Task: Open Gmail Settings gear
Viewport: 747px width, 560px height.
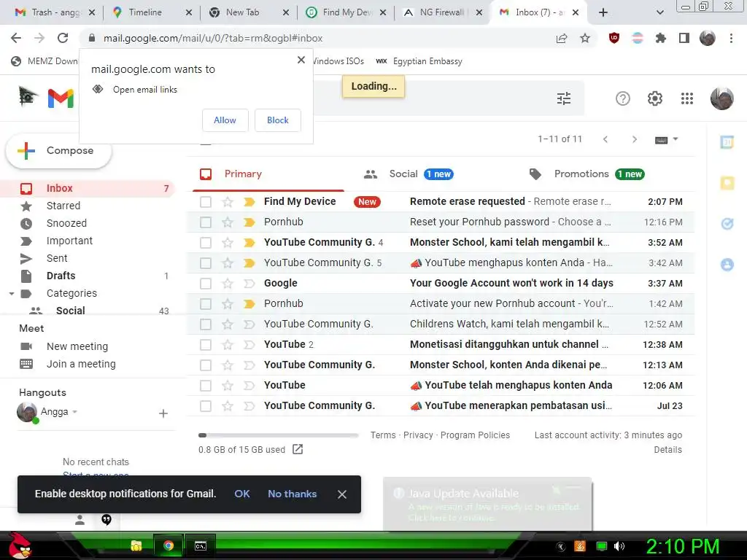Action: point(655,98)
